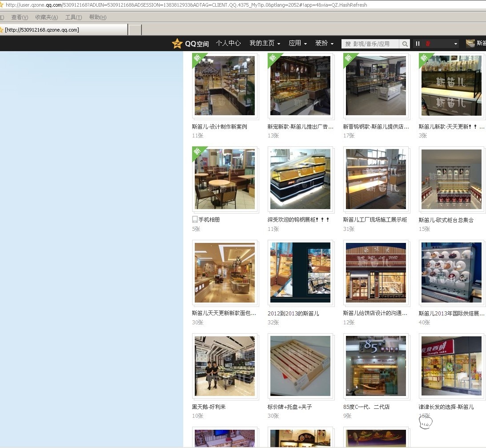This screenshot has height=448, width=486.
Task: Open the 斯笛儿新款-天天更新 album thumbnail
Action: point(452,85)
